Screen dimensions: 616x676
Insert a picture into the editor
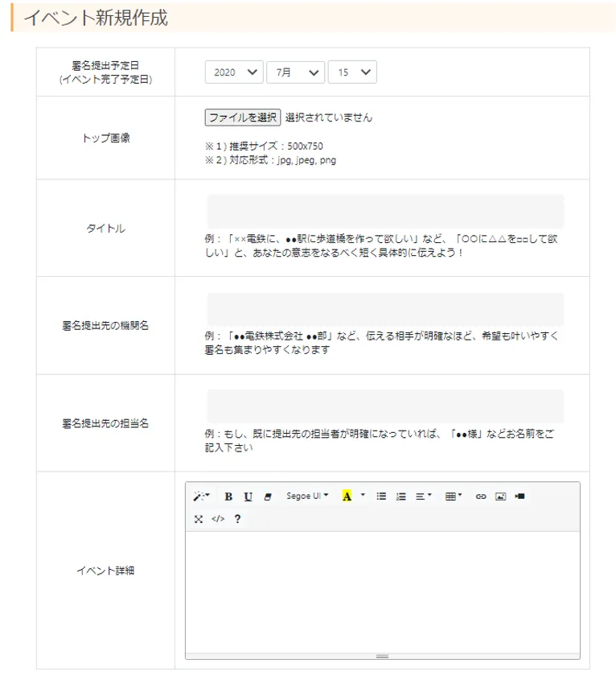point(500,497)
